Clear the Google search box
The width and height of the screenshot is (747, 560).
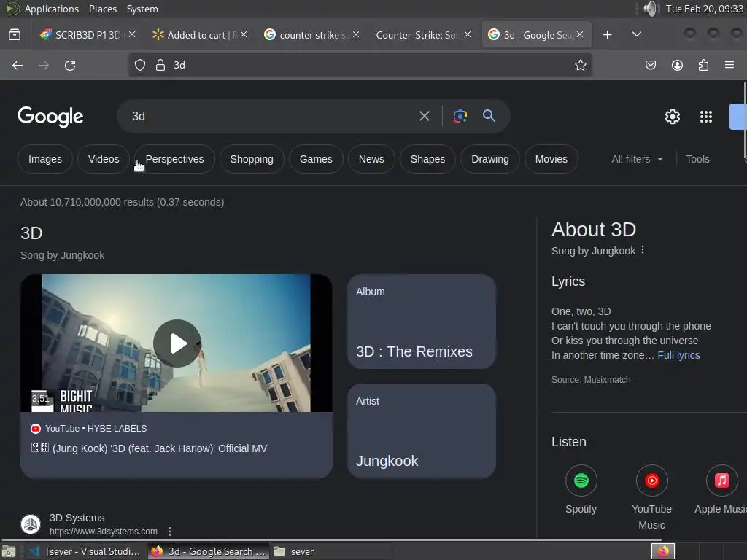tap(424, 116)
